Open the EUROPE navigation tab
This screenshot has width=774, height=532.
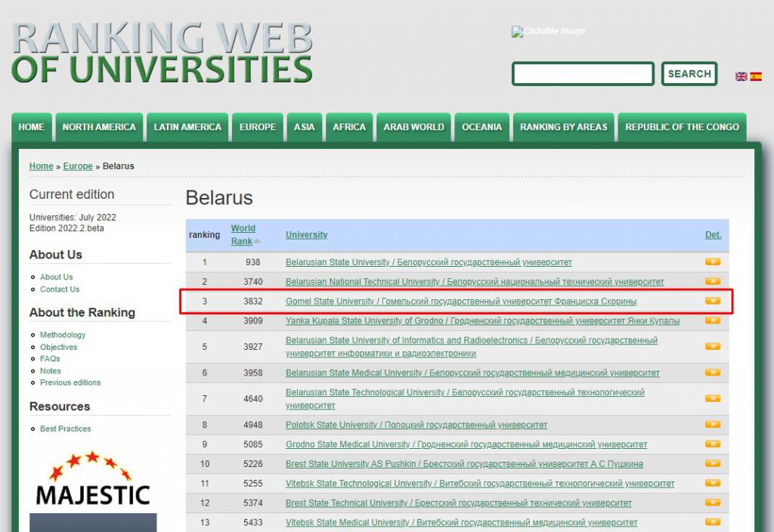258,127
